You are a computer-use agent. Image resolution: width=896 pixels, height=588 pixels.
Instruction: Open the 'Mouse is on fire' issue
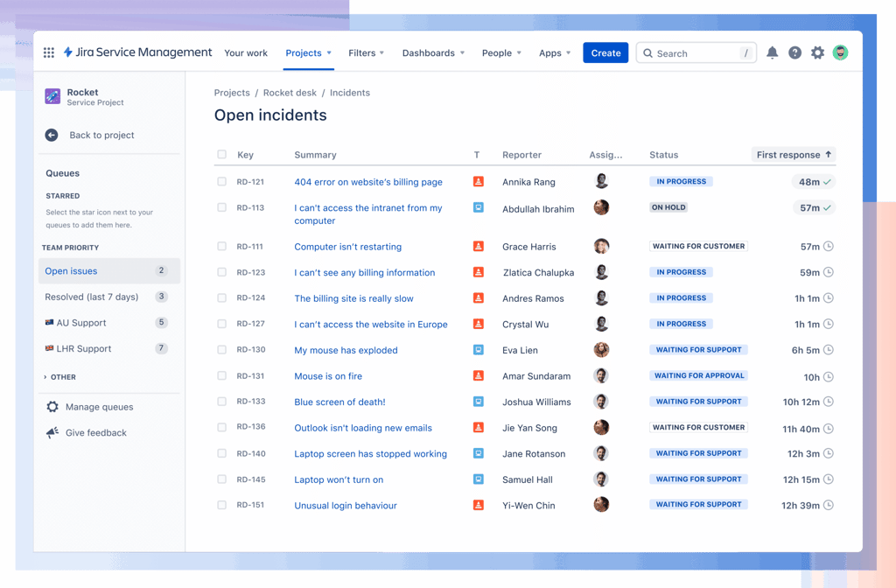tap(328, 376)
